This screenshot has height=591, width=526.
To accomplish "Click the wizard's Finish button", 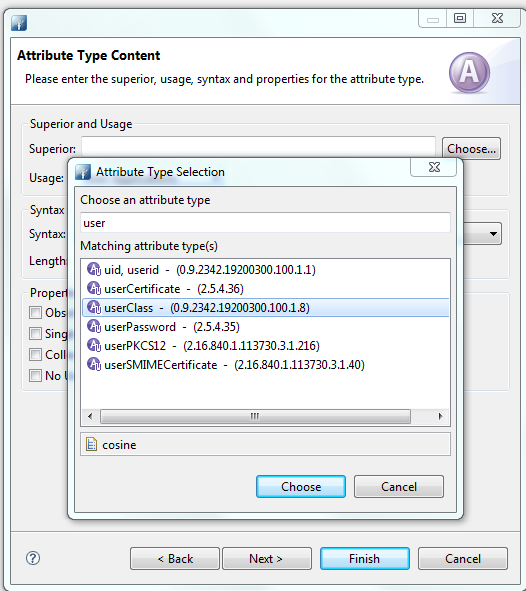I will pyautogui.click(x=364, y=559).
